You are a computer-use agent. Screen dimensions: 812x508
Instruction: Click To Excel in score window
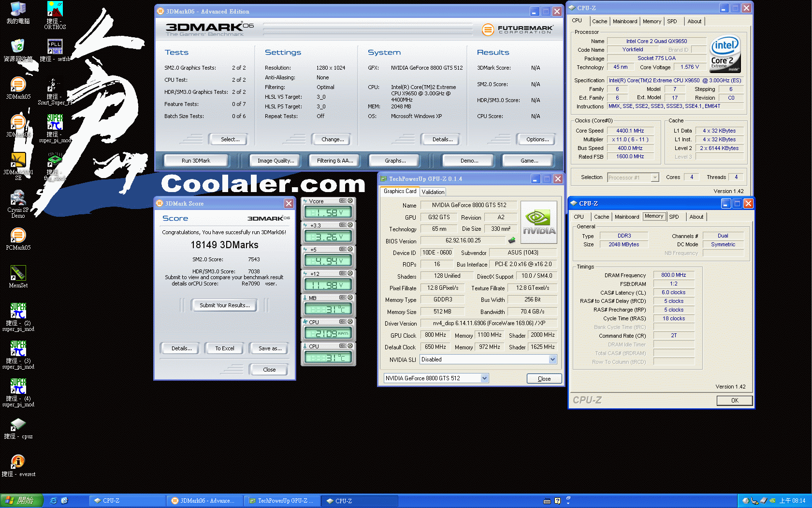225,348
